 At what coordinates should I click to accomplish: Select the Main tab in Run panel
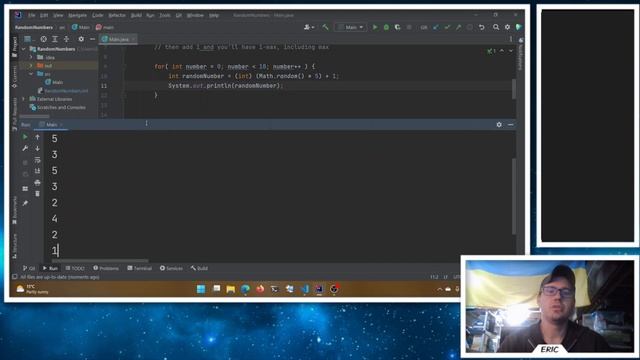51,124
